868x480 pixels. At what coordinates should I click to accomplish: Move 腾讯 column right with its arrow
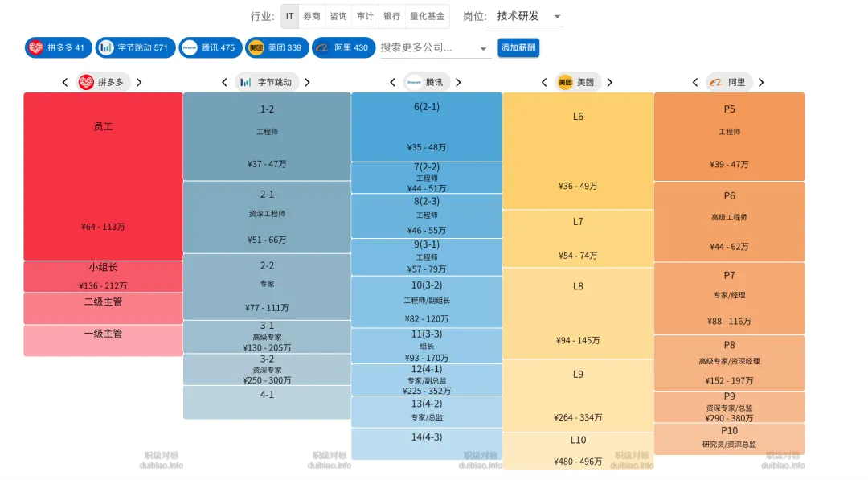[x=458, y=83]
